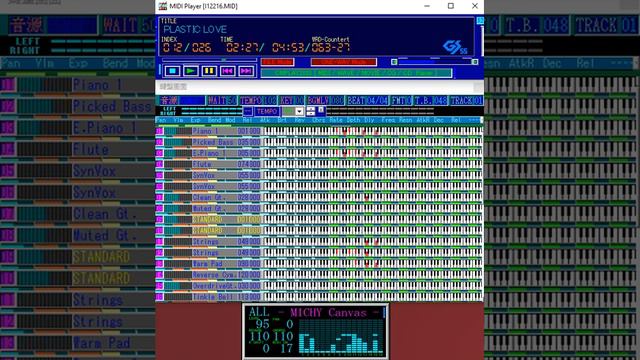The width and height of the screenshot is (640, 360).
Task: Toggle the channel number box of Picked Bass
Action: (x=159, y=142)
